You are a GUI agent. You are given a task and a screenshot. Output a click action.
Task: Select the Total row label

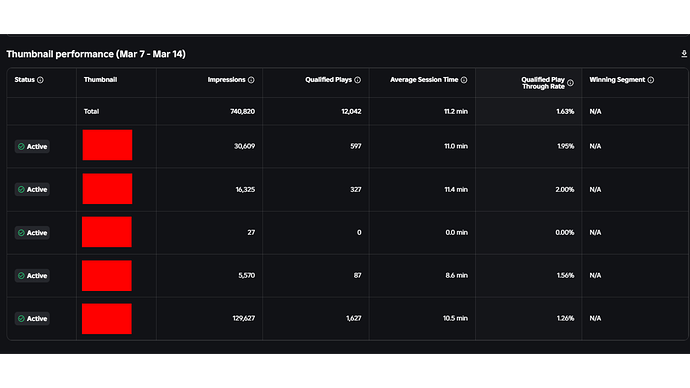(92, 111)
